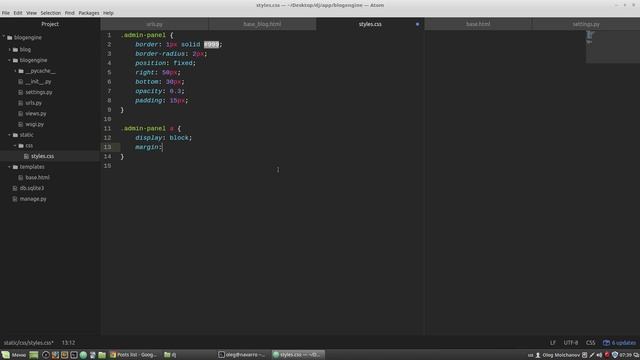Viewport: 640px width, 360px height.
Task: Click the Oleg Molchanov user applet
Action: click(558, 355)
